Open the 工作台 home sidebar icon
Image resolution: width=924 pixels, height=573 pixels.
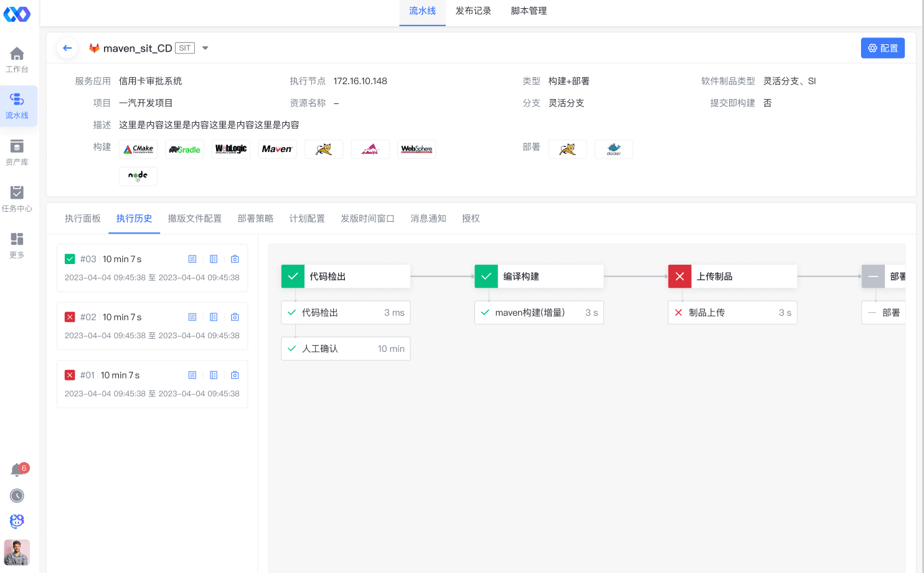point(17,60)
